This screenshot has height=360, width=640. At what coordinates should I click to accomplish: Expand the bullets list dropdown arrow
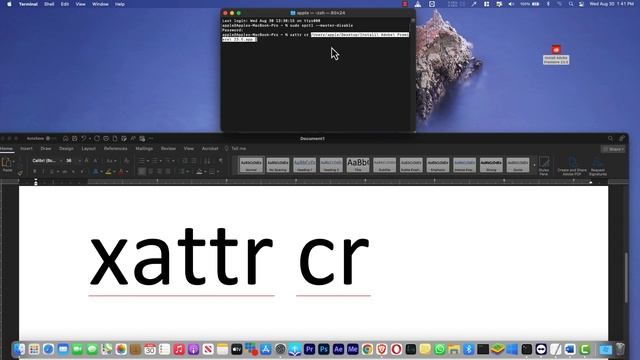tap(147, 161)
